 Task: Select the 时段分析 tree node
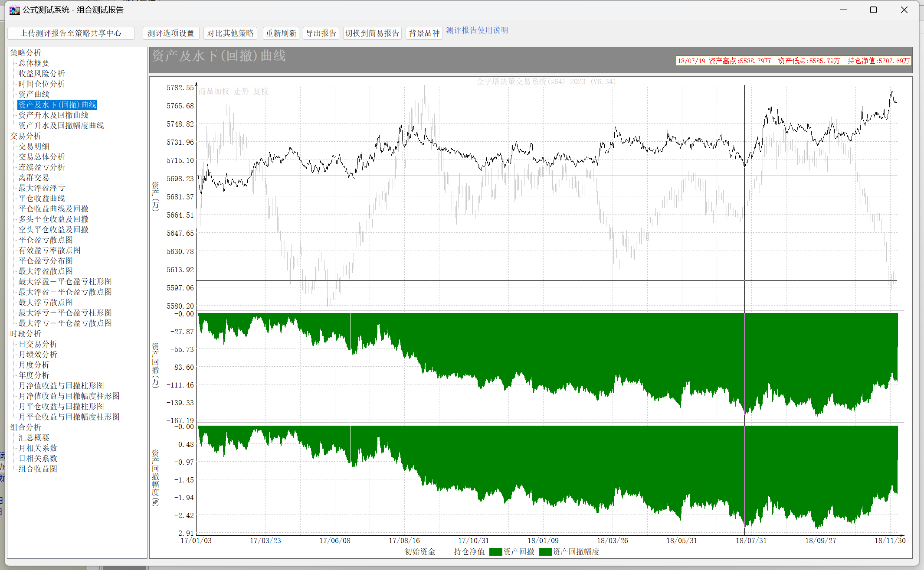(26, 333)
